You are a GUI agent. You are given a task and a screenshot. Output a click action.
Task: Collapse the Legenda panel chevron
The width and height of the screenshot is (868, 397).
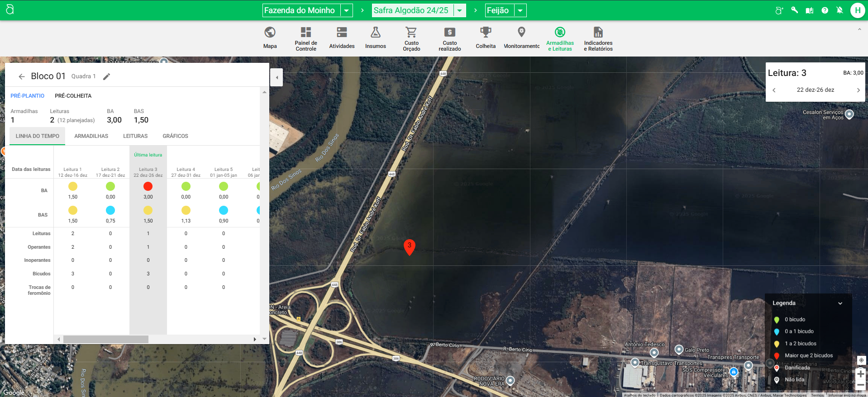pyautogui.click(x=840, y=303)
